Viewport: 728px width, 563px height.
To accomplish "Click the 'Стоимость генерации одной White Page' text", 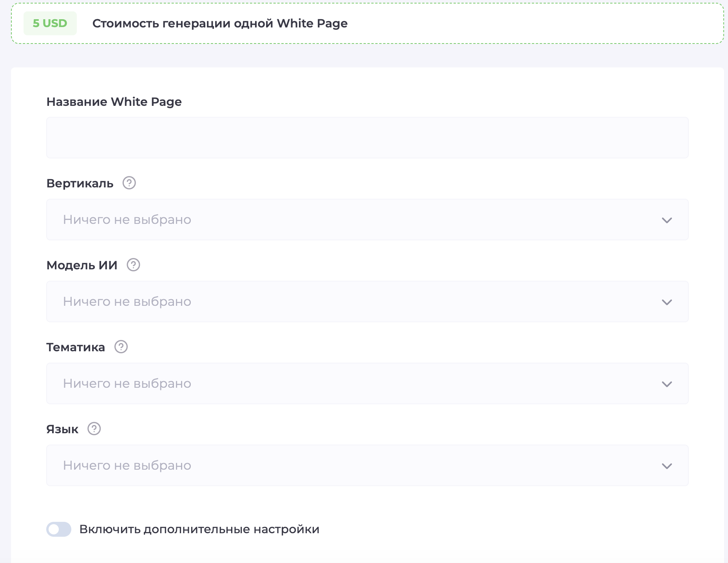I will point(220,24).
